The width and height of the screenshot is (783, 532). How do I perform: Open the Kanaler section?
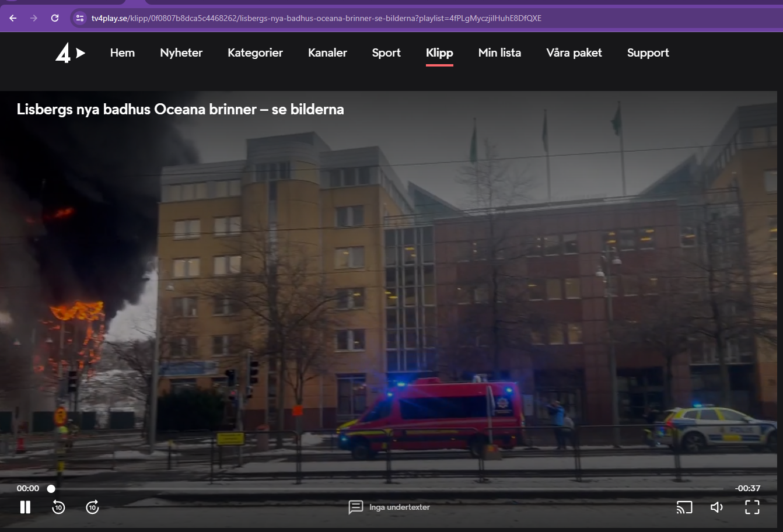(x=327, y=52)
